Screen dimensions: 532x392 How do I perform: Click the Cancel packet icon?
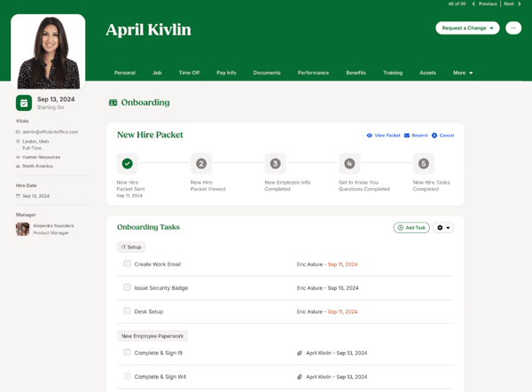coord(434,136)
